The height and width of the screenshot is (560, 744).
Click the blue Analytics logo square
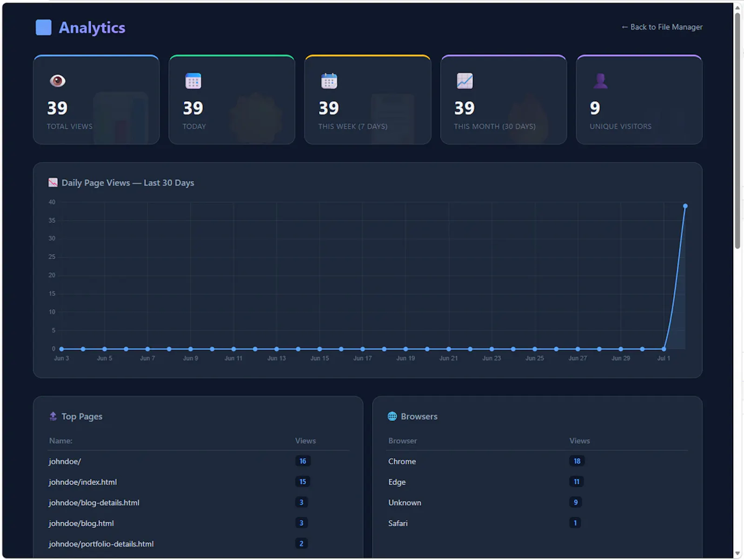click(44, 27)
